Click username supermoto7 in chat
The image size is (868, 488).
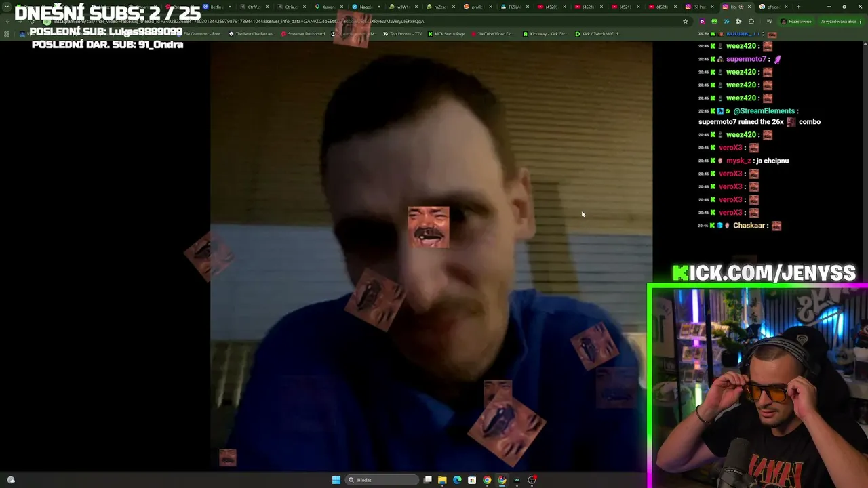tap(746, 59)
